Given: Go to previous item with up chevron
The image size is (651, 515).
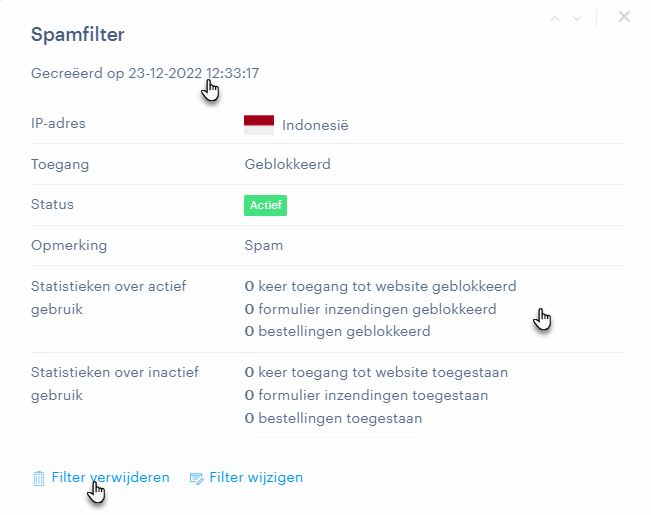Looking at the screenshot, I should coord(555,18).
